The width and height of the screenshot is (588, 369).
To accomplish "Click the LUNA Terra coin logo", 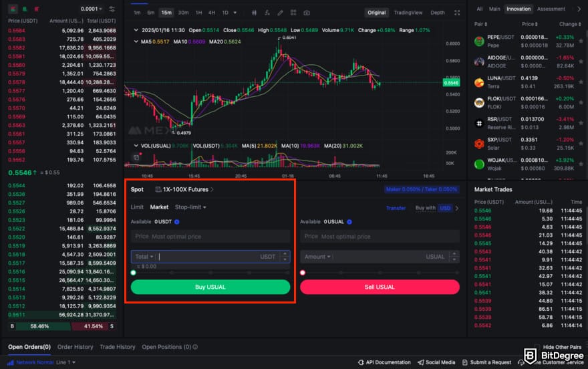I will (x=479, y=82).
